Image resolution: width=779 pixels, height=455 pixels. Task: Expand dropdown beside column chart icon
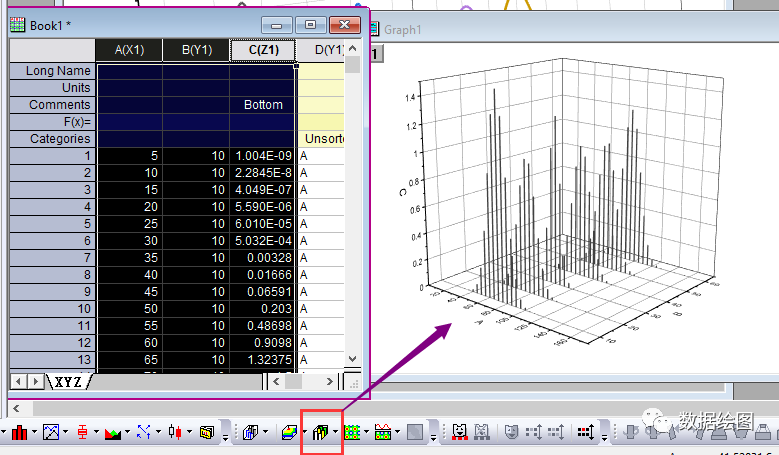(x=34, y=432)
